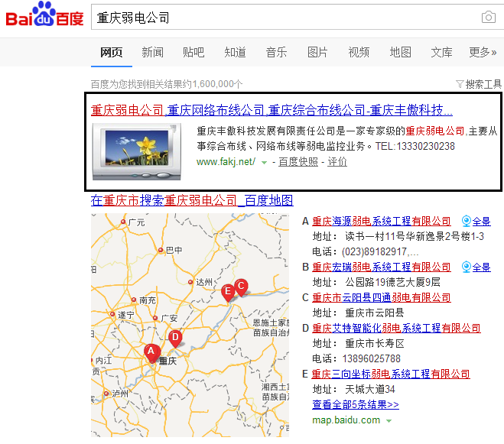Open image search via camera icon
Screen dimensions: 504x444
(487, 18)
